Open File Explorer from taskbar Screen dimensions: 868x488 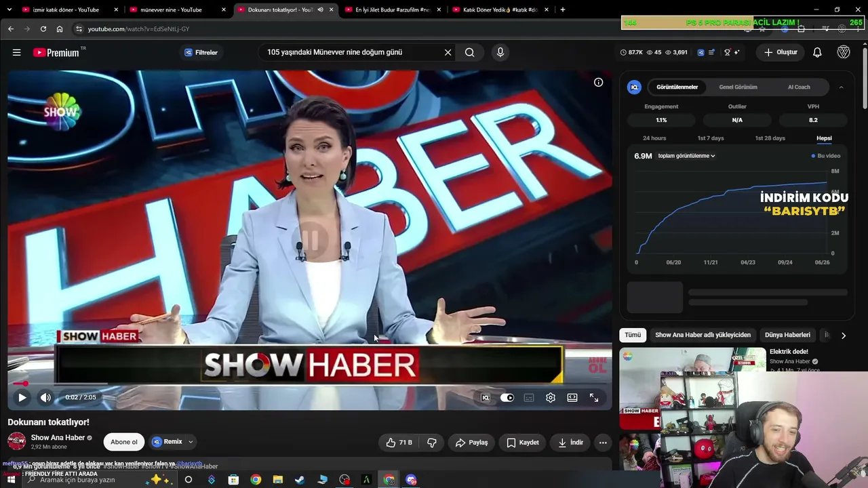click(x=277, y=480)
